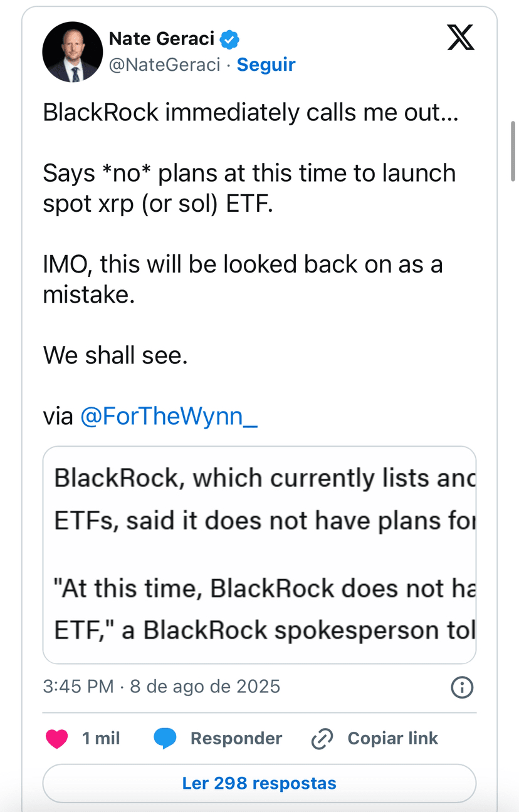Click the Copiar link label
519x812 pixels.
coord(393,739)
